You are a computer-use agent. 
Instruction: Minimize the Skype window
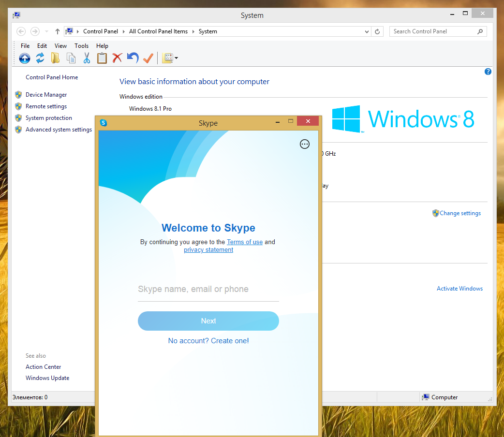point(278,122)
